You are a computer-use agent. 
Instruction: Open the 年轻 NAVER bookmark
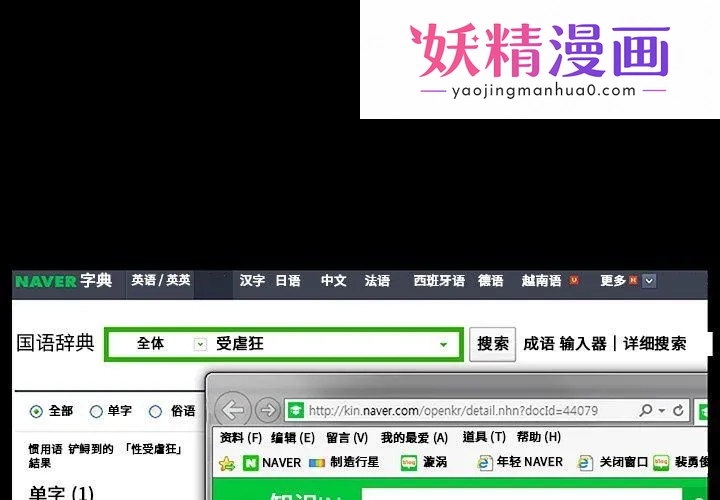point(520,462)
